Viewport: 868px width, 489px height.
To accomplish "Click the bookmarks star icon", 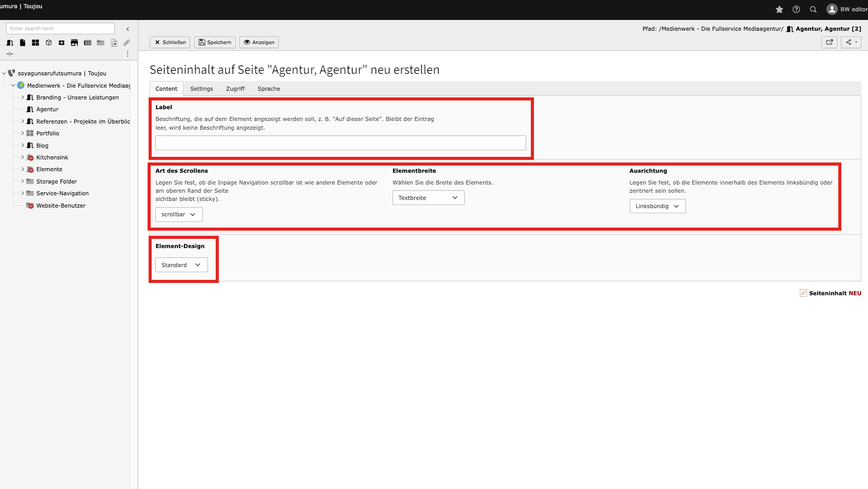I will tap(779, 9).
